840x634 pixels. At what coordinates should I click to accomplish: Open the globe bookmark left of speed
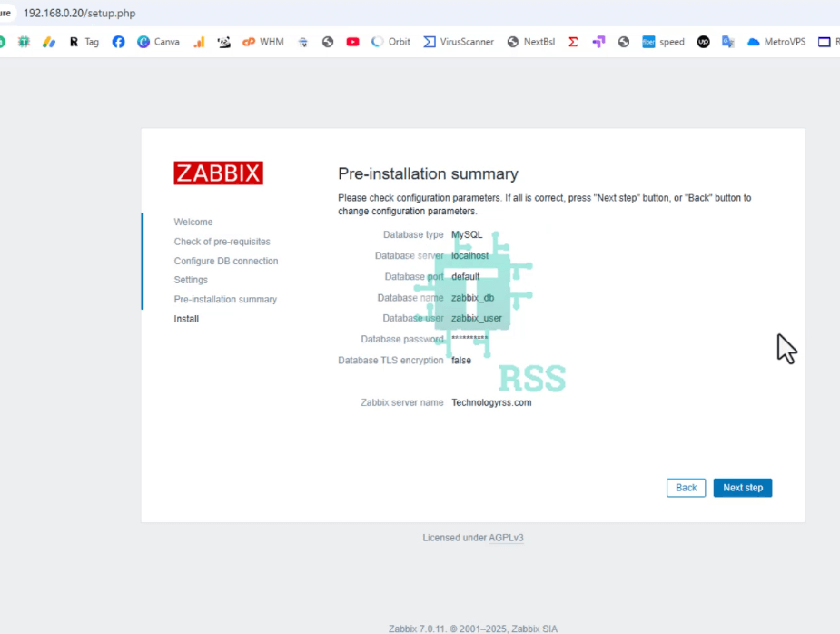click(x=624, y=42)
